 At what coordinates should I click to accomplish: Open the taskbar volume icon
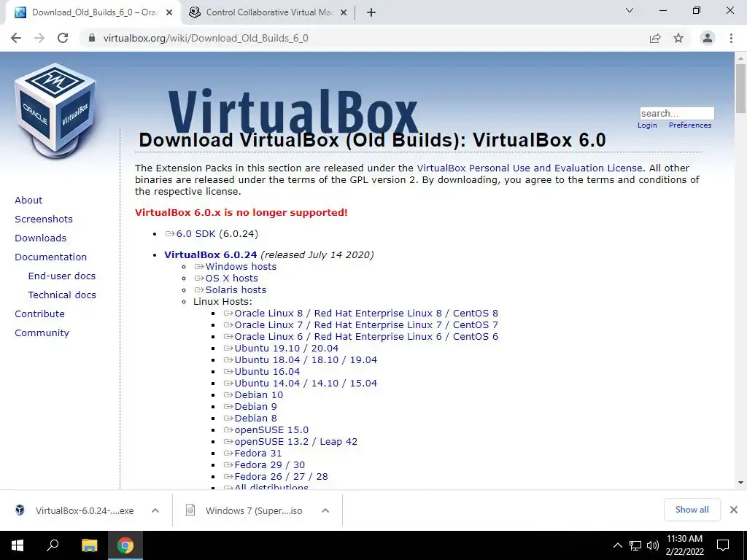(x=653, y=545)
